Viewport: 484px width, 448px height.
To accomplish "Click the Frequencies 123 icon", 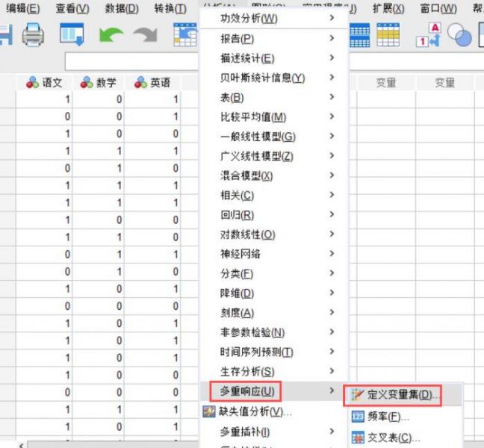I will 358,417.
